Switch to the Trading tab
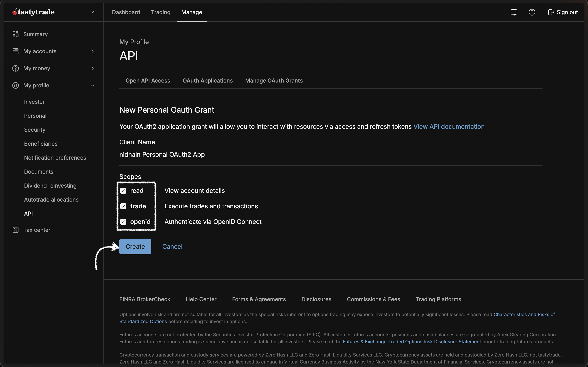 [161, 12]
